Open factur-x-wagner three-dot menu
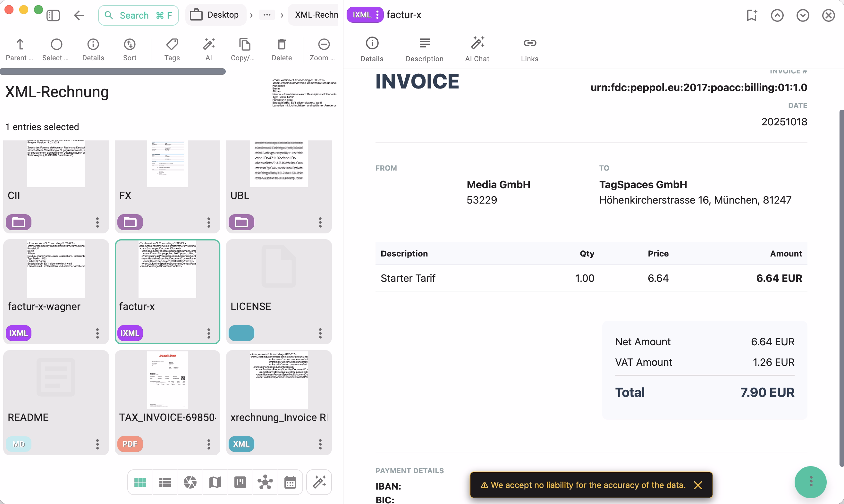 pos(97,333)
